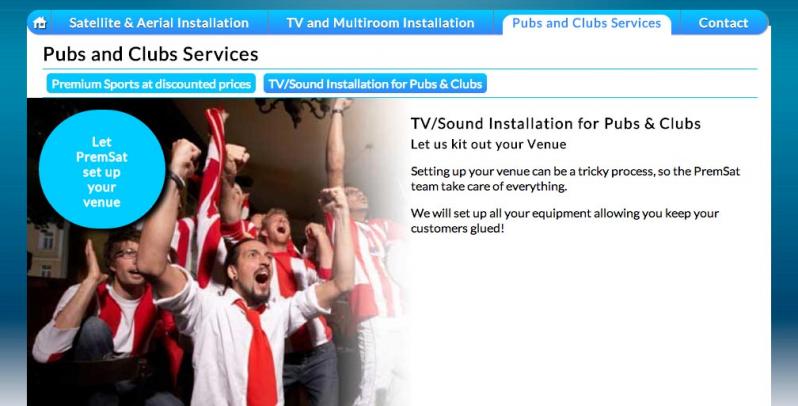The image size is (798, 406).
Task: Click the 'We will set up all your equipment' paragraph
Action: click(565, 220)
